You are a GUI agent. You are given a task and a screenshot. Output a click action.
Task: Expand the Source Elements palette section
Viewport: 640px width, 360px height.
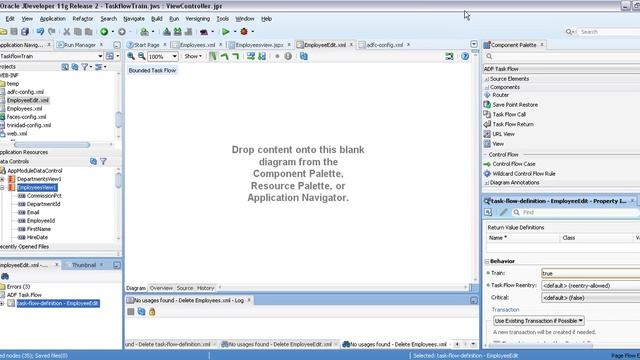(x=487, y=79)
